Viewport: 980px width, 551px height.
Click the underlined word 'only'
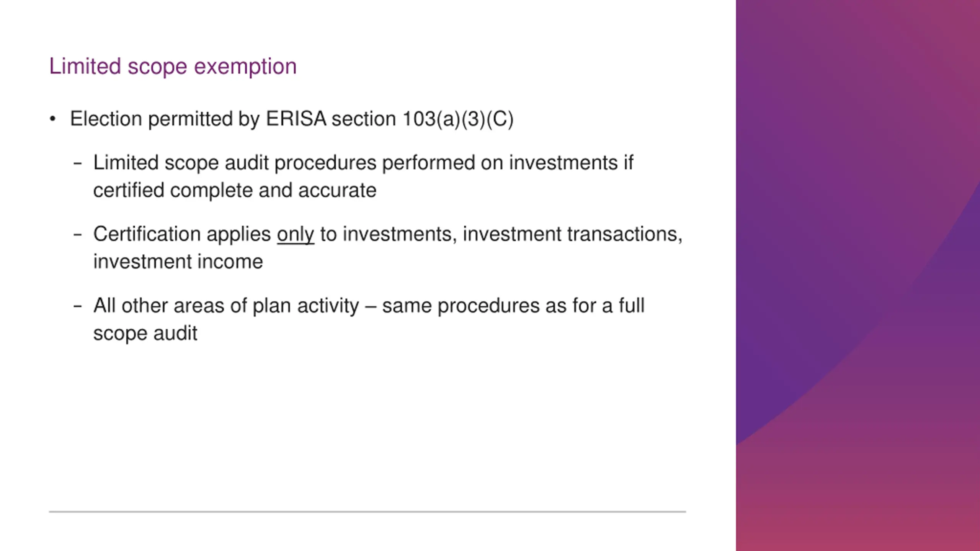pos(296,234)
